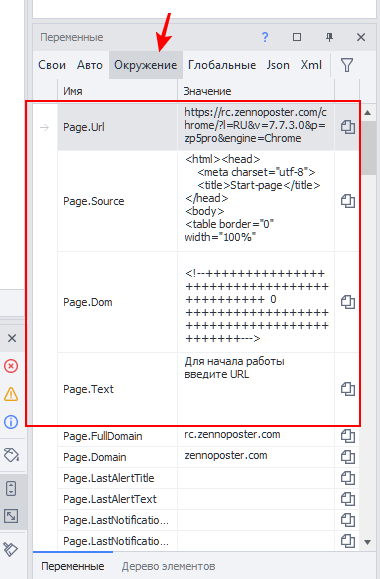Click the zennoposter.com Page.Domain value
380x579 pixels.
point(256,457)
